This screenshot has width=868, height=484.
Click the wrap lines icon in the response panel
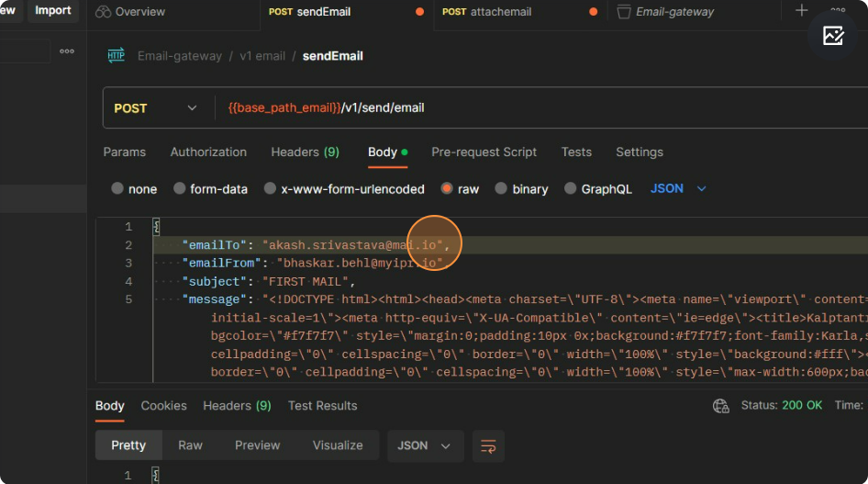pos(488,445)
